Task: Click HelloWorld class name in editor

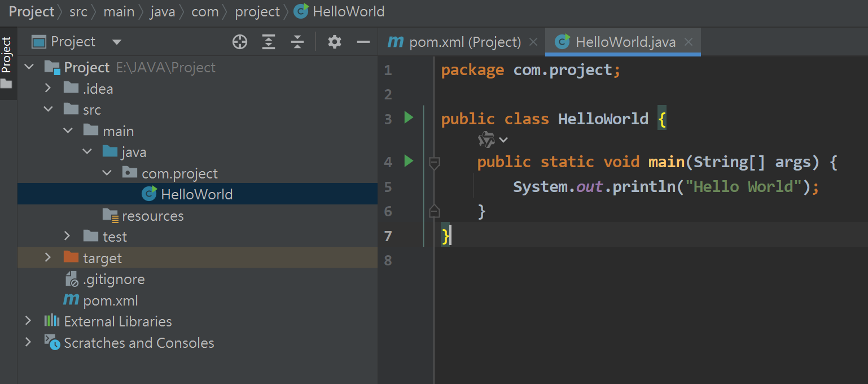Action: coord(603,119)
